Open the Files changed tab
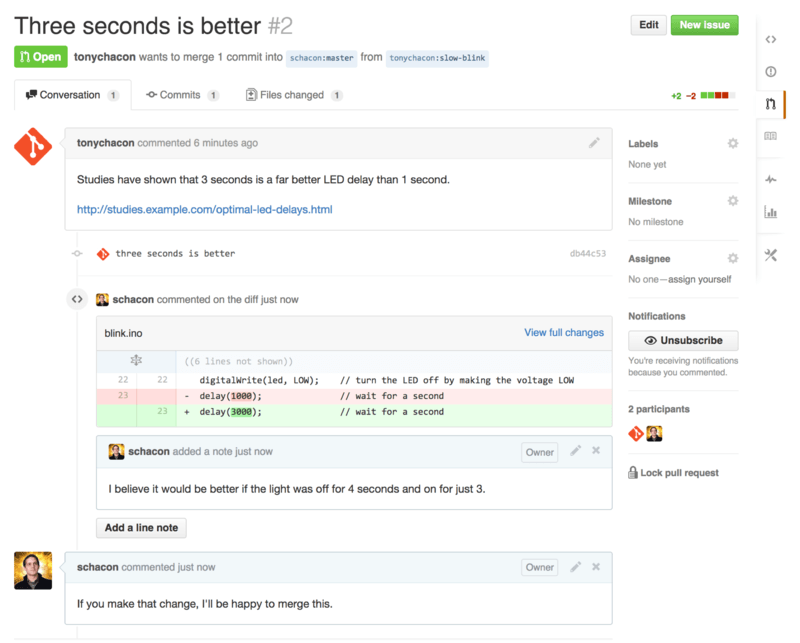 tap(293, 95)
